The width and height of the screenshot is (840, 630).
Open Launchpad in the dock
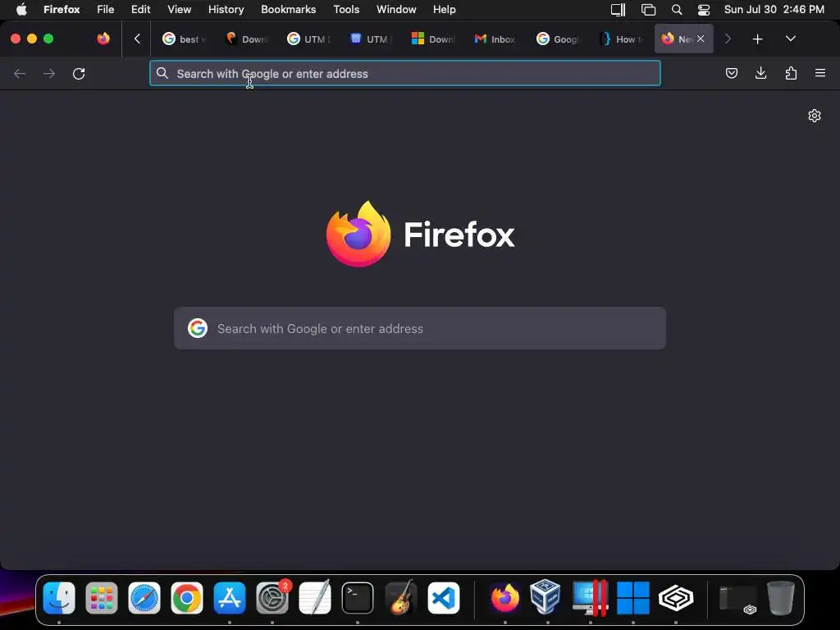click(x=101, y=598)
